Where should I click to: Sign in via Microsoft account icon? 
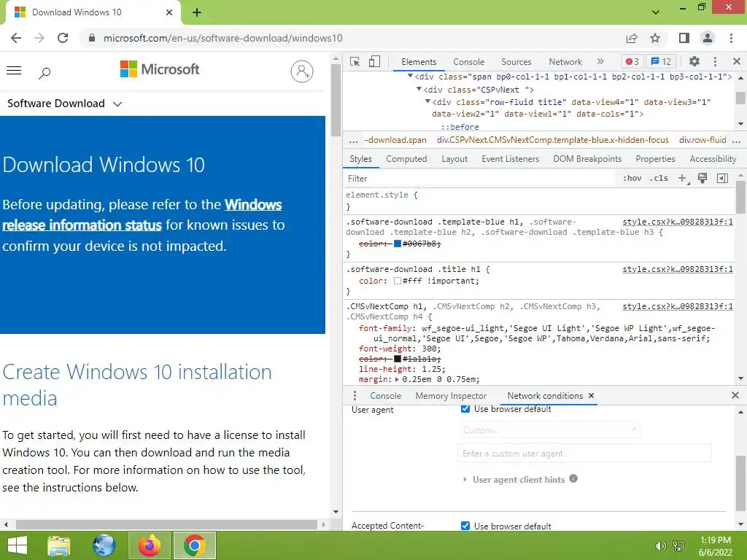click(301, 71)
